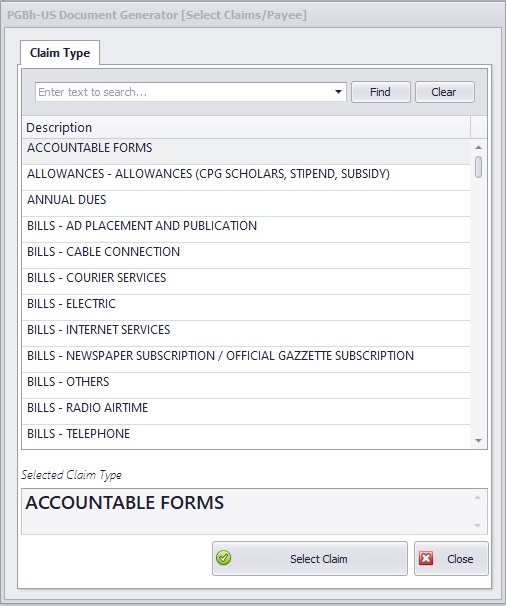Click the large ACCOUNTABLE FORMS selected claim text
Viewport: 506px width, 606px height.
pos(124,503)
